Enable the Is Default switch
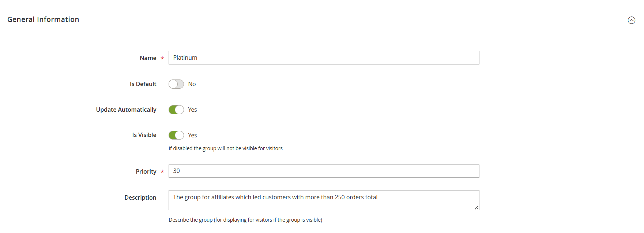Screen dimensions: 644x233 pos(176,84)
